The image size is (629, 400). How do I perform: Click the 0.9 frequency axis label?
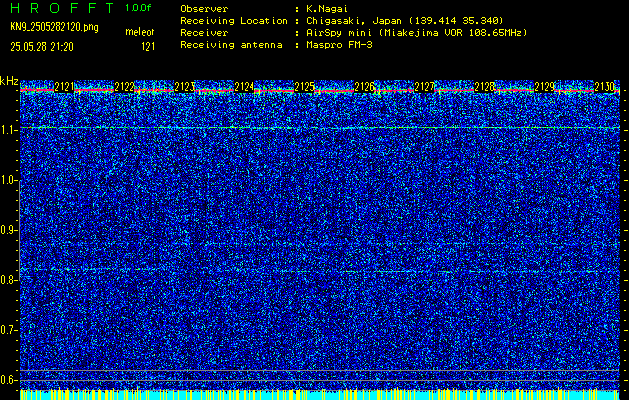pyautogui.click(x=9, y=230)
